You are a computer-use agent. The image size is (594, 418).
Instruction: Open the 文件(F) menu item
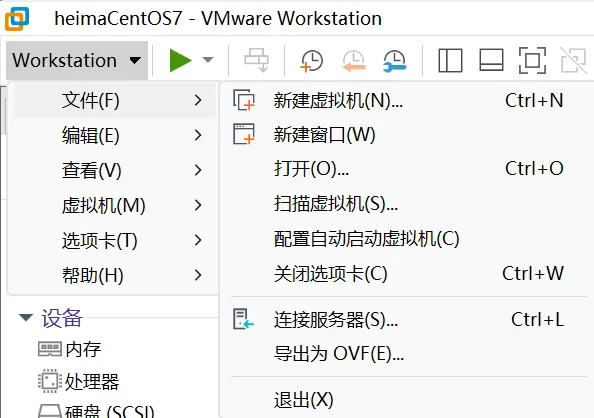coord(115,100)
